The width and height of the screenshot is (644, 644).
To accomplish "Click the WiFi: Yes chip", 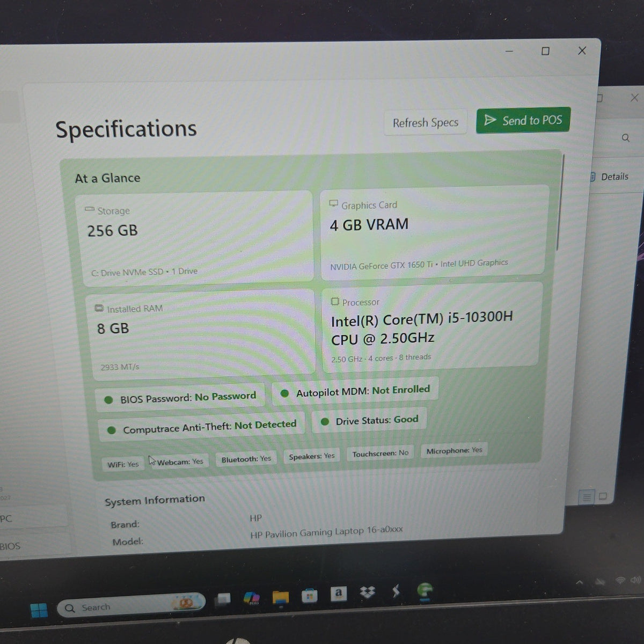I will tap(123, 464).
